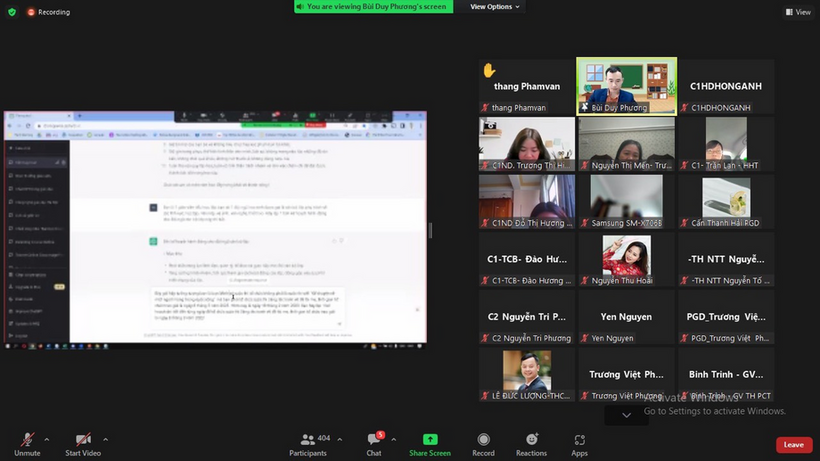Expand the Participants options arrow

[x=340, y=439]
